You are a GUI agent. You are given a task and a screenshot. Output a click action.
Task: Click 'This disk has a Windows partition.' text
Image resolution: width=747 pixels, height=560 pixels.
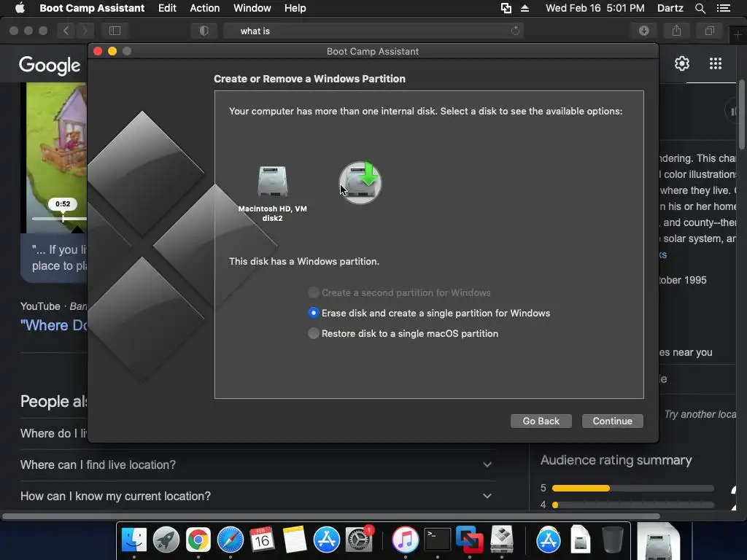[304, 261]
